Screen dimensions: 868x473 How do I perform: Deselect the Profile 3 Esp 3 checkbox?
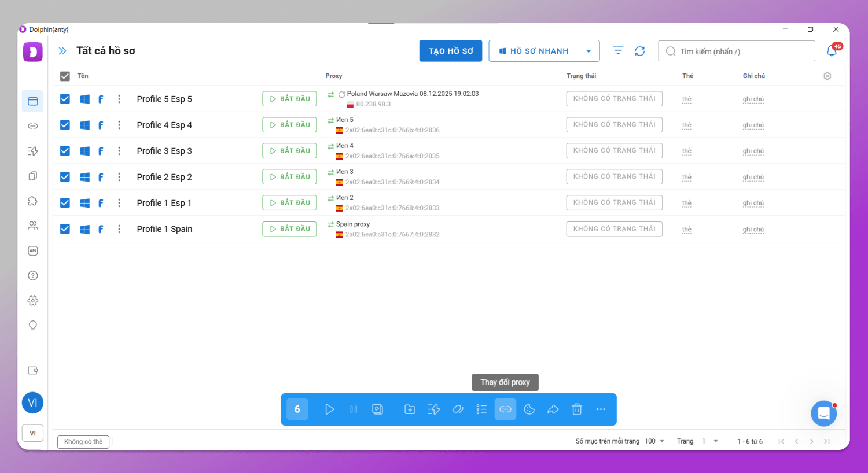64,150
